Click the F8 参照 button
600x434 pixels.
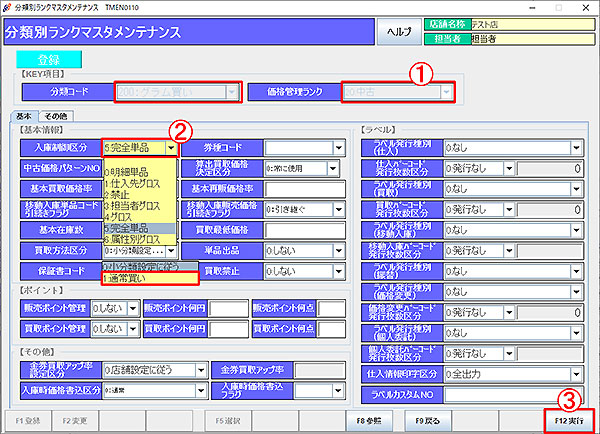pyautogui.click(x=369, y=420)
